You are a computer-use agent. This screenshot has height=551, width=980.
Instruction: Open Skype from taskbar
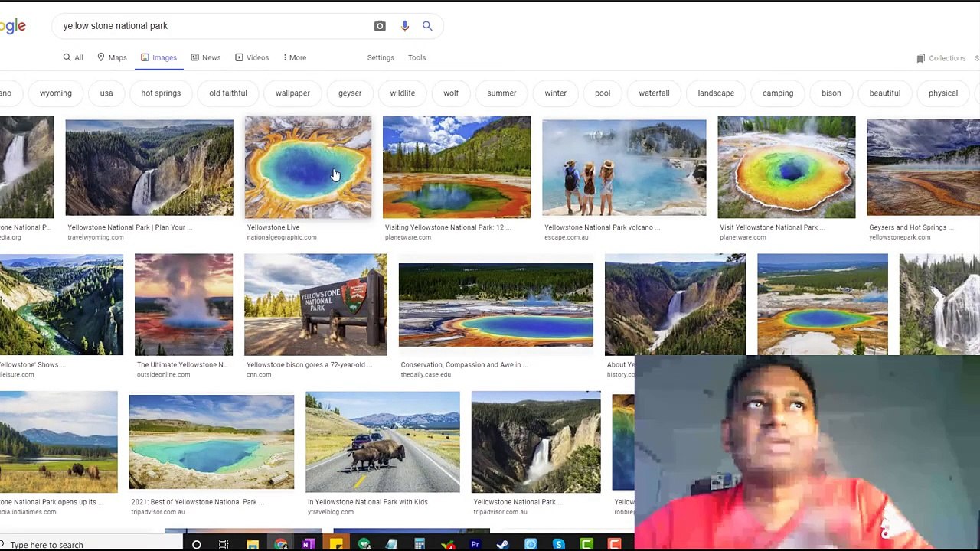point(558,544)
